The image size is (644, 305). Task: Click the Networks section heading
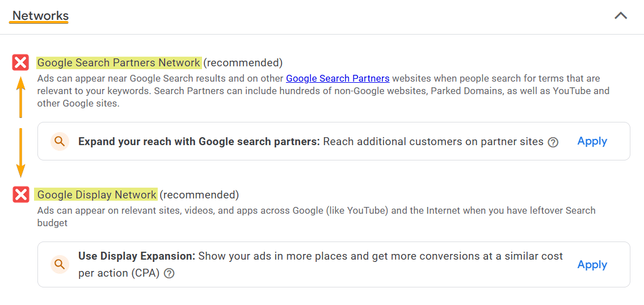coord(40,16)
